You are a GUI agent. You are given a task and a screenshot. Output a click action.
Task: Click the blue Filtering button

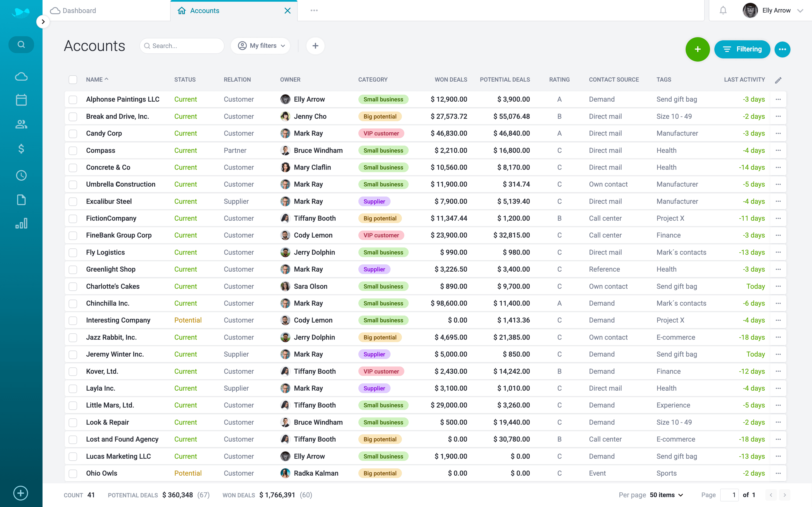click(x=742, y=49)
